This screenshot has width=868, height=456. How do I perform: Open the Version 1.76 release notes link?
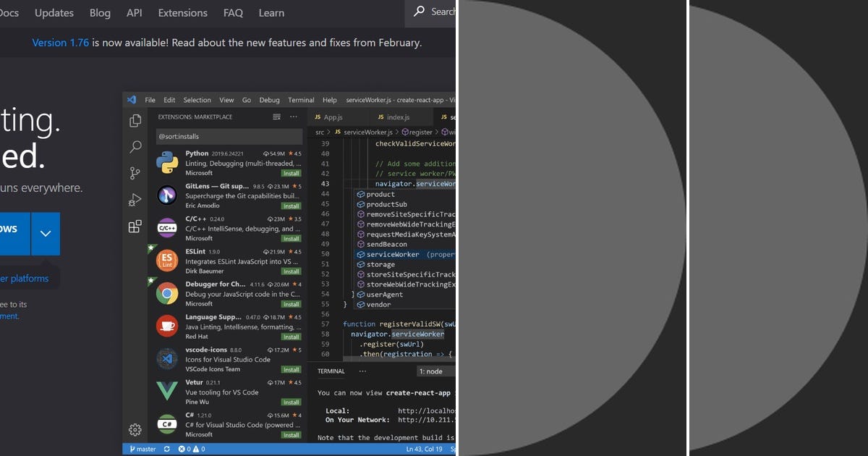point(61,42)
